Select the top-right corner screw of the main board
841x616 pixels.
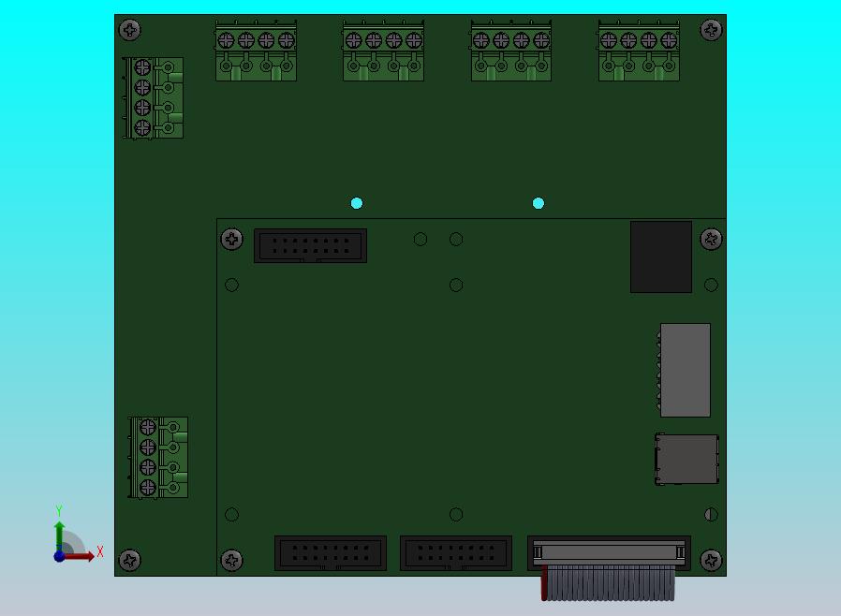pyautogui.click(x=711, y=30)
